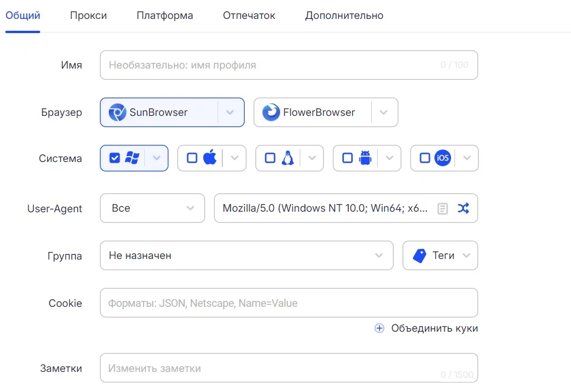
Task: Open the Группа Не назначен dropdown
Action: coord(246,255)
